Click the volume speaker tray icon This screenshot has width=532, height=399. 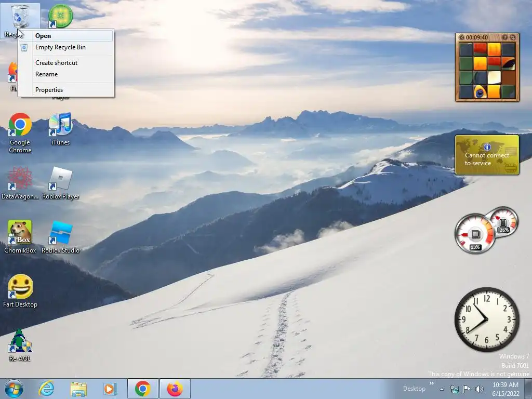pos(480,389)
